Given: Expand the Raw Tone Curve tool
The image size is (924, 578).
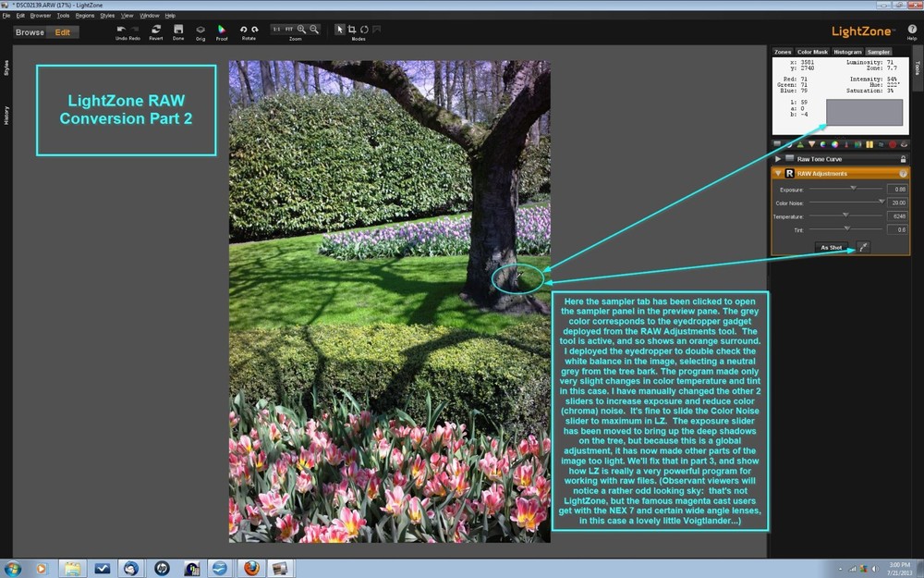Looking at the screenshot, I should tap(779, 159).
